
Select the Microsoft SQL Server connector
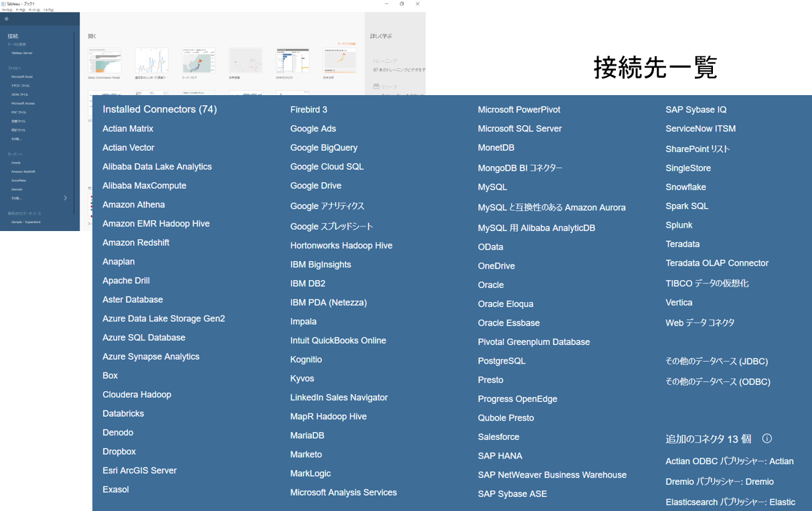click(520, 129)
